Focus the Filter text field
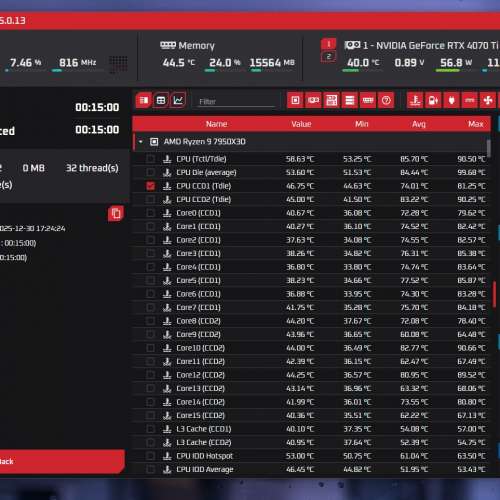 [236, 101]
